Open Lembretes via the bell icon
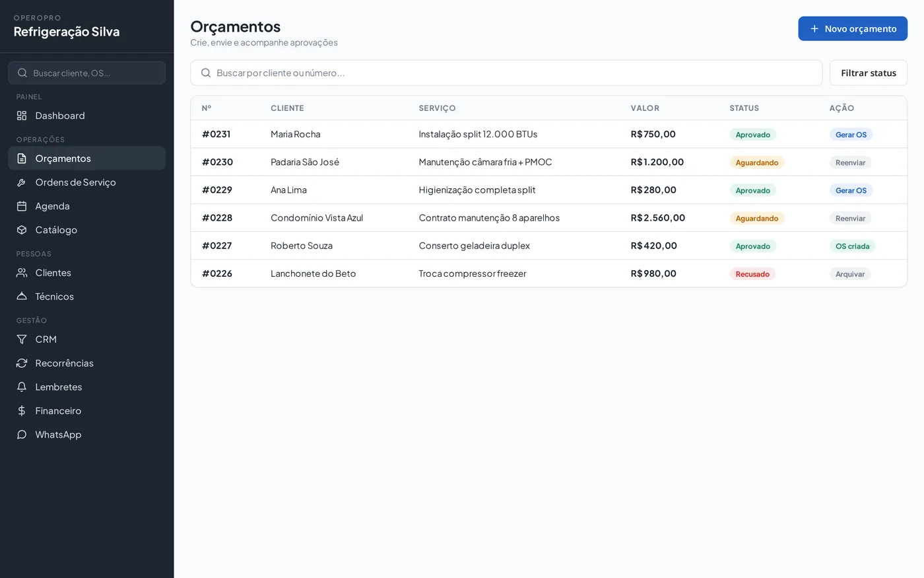 coord(22,387)
